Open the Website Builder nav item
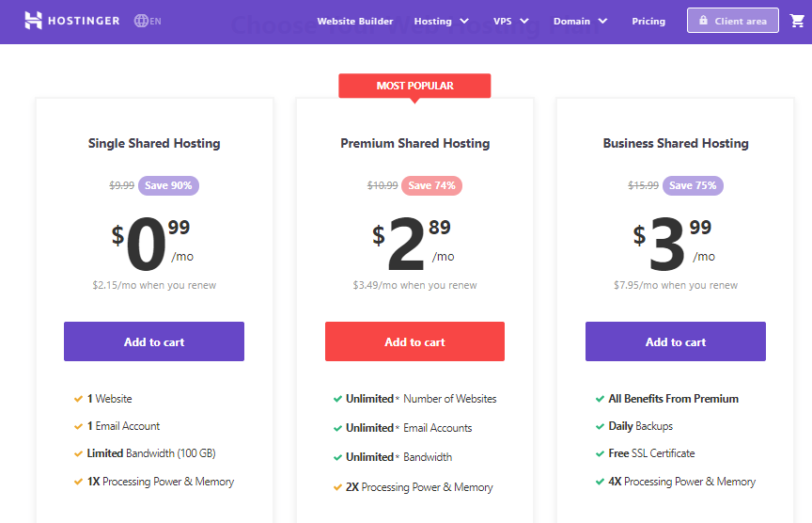 354,22
